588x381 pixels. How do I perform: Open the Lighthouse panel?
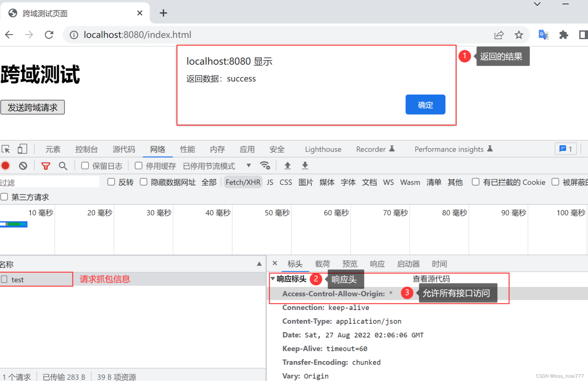point(323,149)
